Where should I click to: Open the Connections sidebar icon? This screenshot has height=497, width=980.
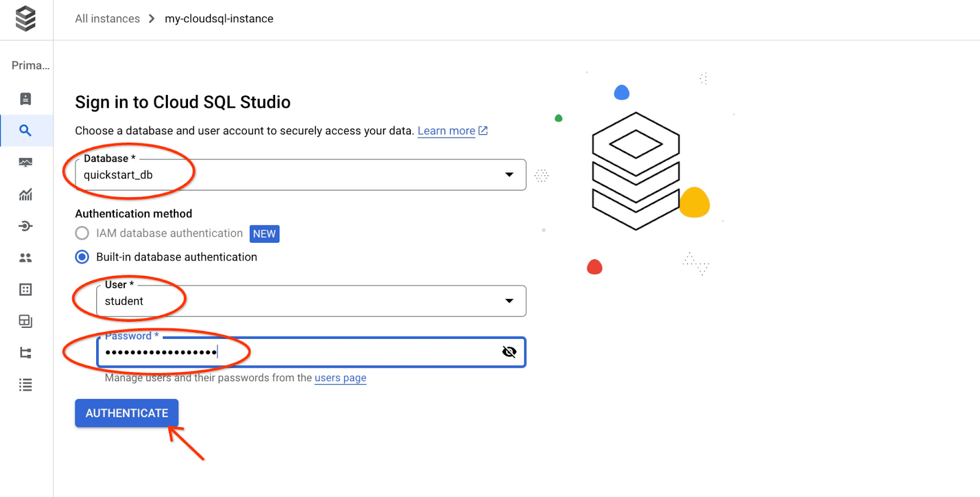[26, 226]
